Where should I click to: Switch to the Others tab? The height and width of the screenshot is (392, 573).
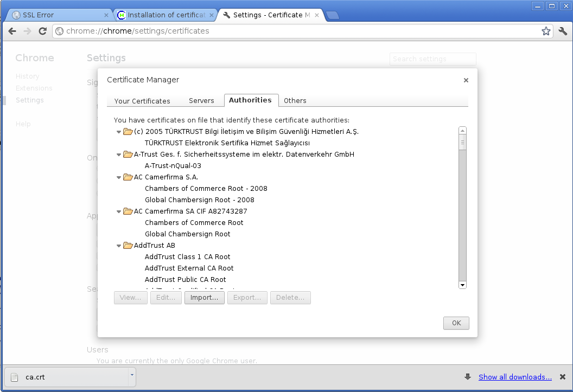[x=295, y=101]
